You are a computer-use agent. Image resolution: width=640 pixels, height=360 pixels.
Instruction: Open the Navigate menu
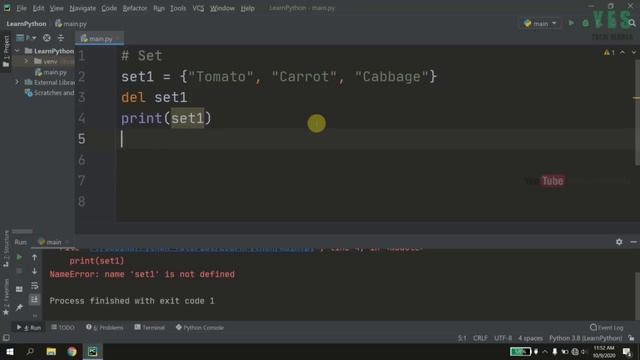82,8
